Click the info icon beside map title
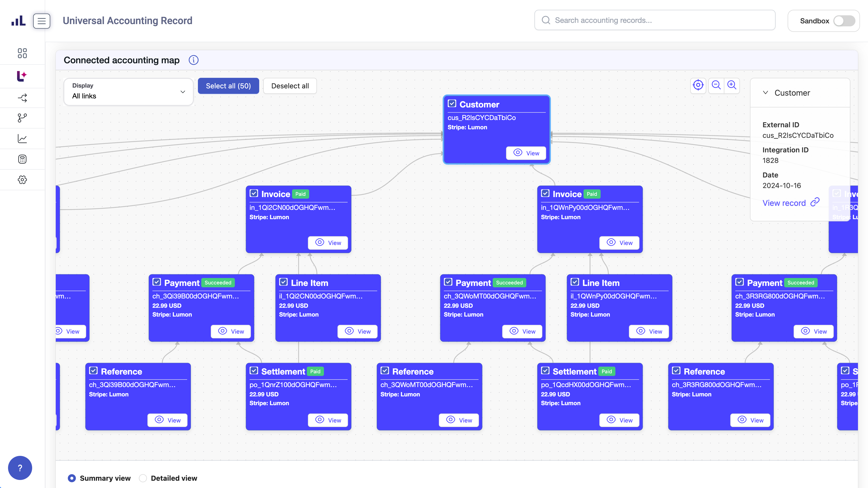 (x=193, y=60)
